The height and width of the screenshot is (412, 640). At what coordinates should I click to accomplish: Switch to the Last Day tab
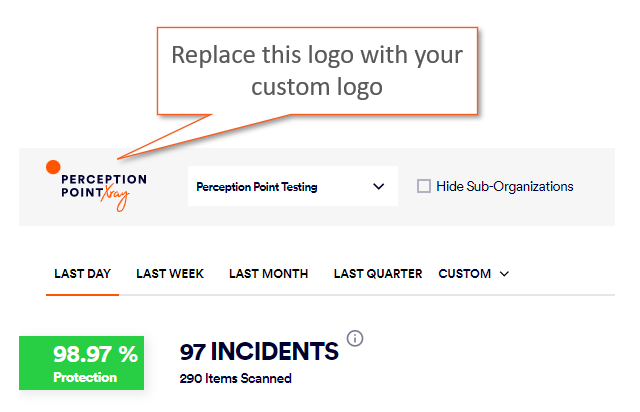(82, 273)
